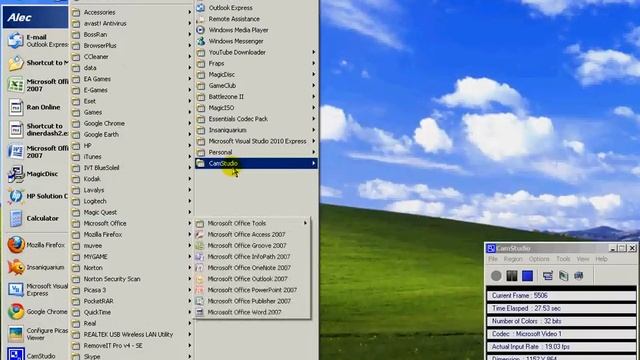Open Microsoft Office Publisher 2007

252,301
